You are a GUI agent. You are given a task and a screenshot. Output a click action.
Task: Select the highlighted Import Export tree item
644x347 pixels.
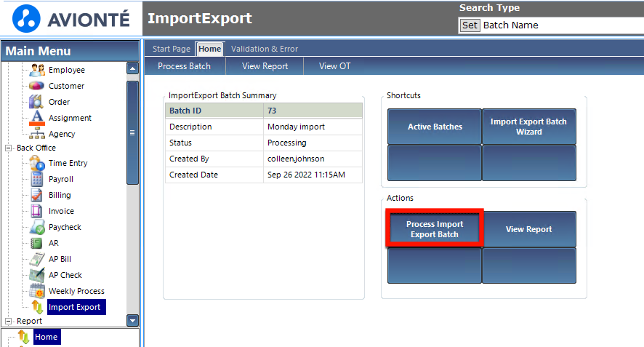[76, 307]
